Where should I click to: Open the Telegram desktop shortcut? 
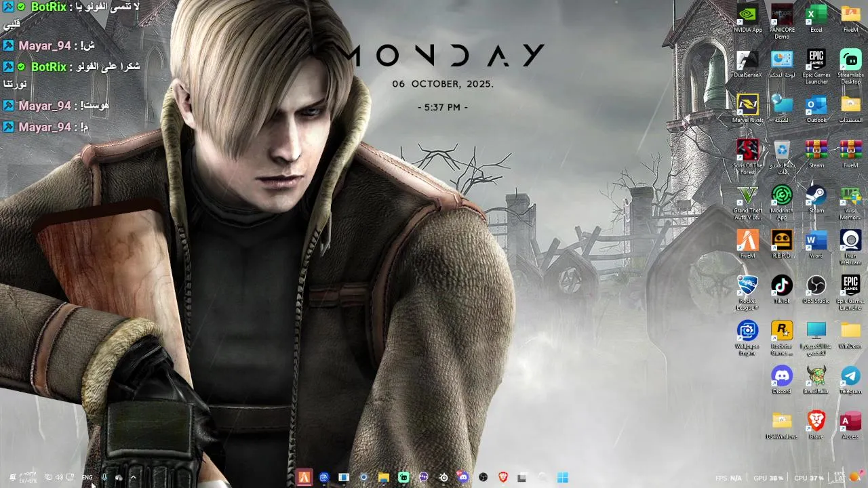pyautogui.click(x=850, y=380)
